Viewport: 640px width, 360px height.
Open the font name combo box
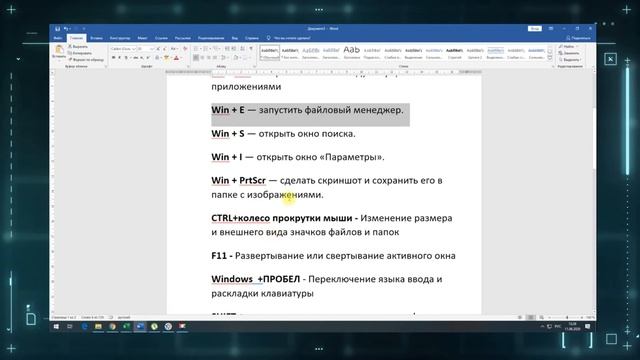123,49
